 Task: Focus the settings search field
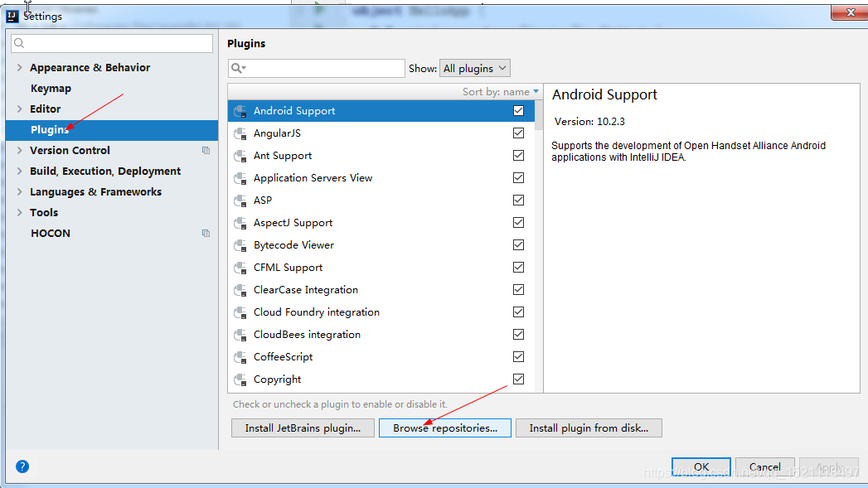112,43
